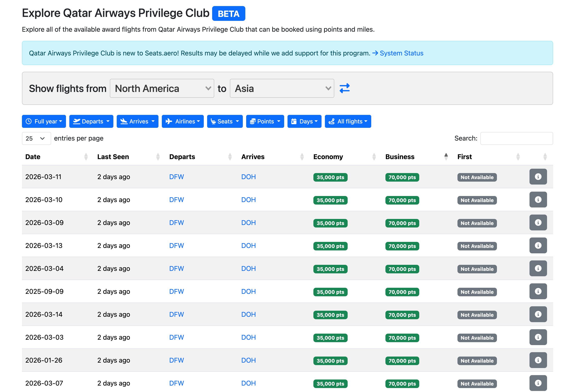Sort the table by Last Seen column
Screen dimensions: 570x392
[113, 157]
